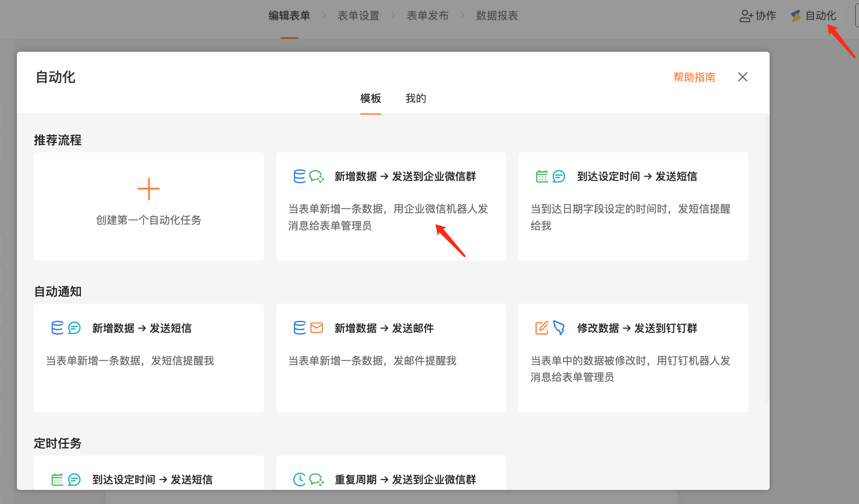Open the 帮助指南 link
This screenshot has height=504, width=859.
(x=694, y=77)
